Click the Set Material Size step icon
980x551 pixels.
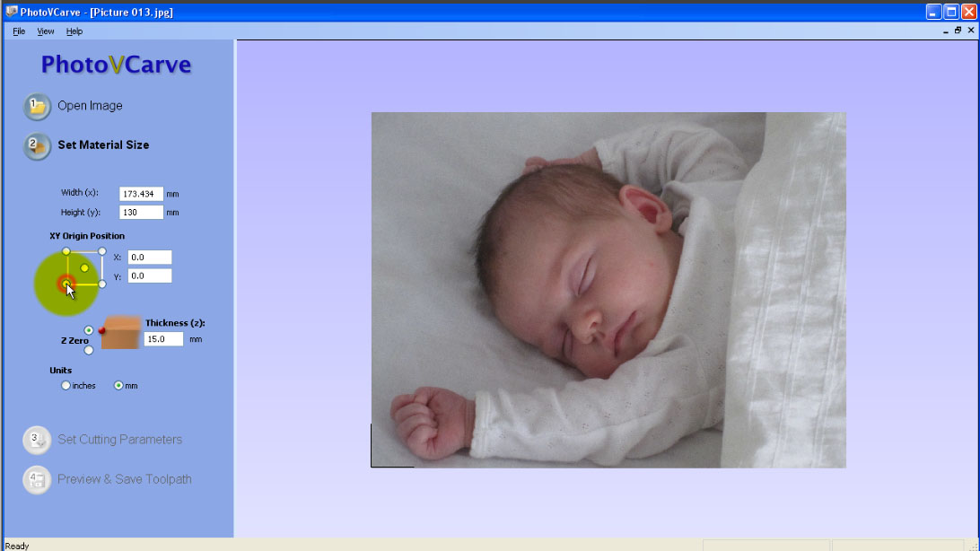(x=37, y=146)
